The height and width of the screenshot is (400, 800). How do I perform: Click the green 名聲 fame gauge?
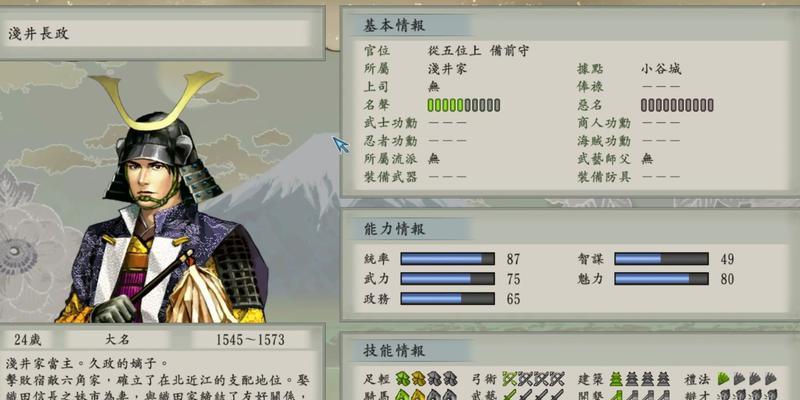pyautogui.click(x=463, y=105)
